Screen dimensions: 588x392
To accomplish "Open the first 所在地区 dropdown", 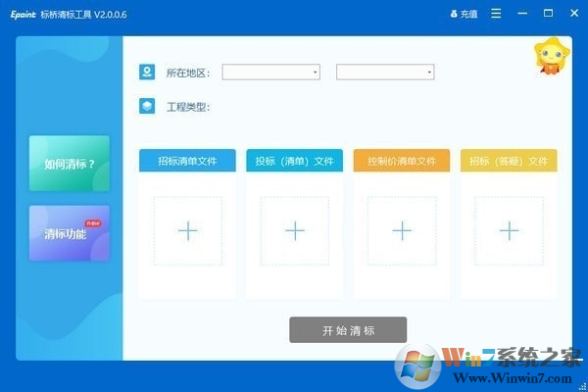I will click(x=270, y=72).
